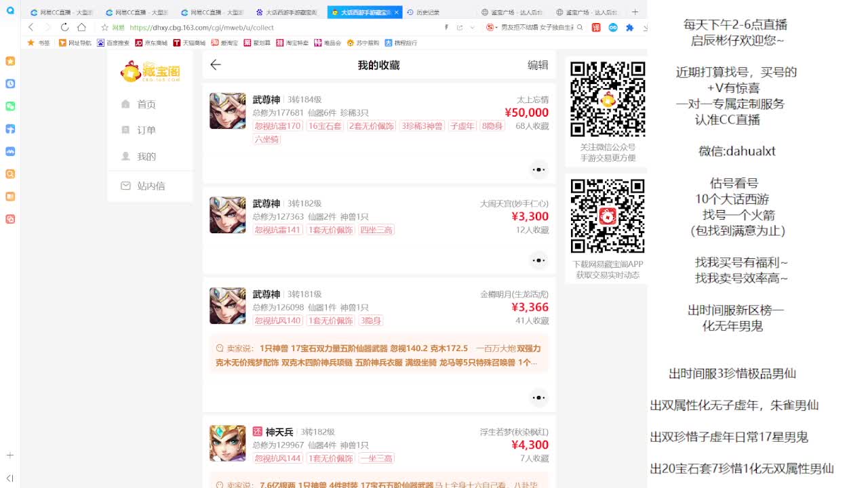Click the 六坐骑 tag
Image resolution: width=868 pixels, height=488 pixels.
tap(267, 140)
